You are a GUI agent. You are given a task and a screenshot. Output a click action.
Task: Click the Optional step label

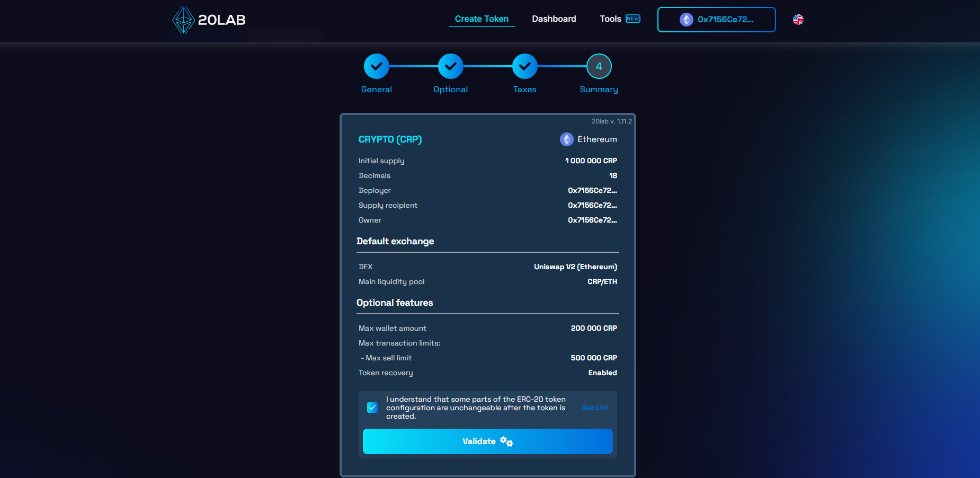[x=451, y=90]
